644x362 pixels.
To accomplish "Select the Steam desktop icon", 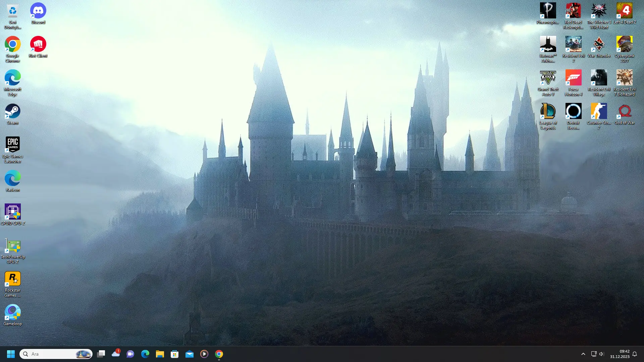I will [x=12, y=114].
